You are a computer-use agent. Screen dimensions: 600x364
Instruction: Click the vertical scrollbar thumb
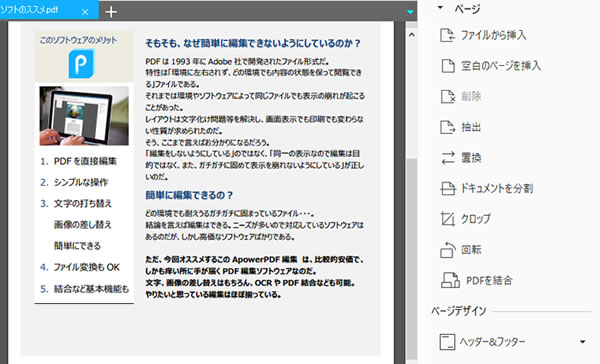tap(412, 258)
